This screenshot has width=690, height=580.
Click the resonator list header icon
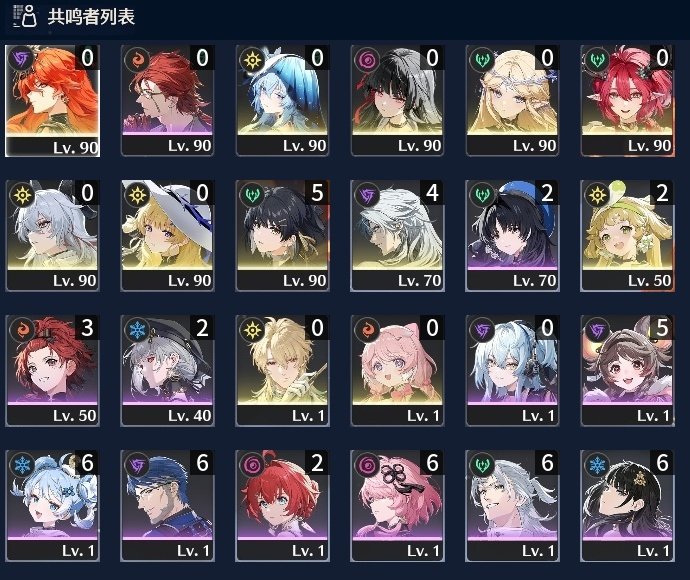point(25,16)
